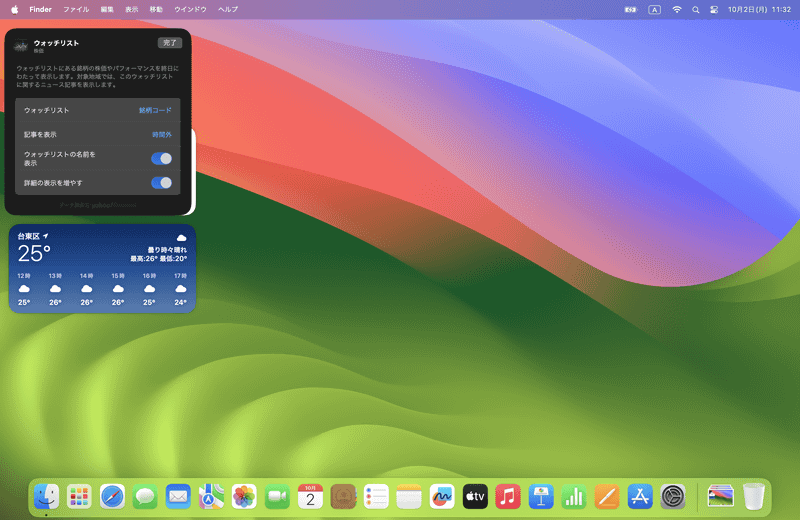Open the ファイル menu
Image resolution: width=800 pixels, height=520 pixels.
click(76, 9)
